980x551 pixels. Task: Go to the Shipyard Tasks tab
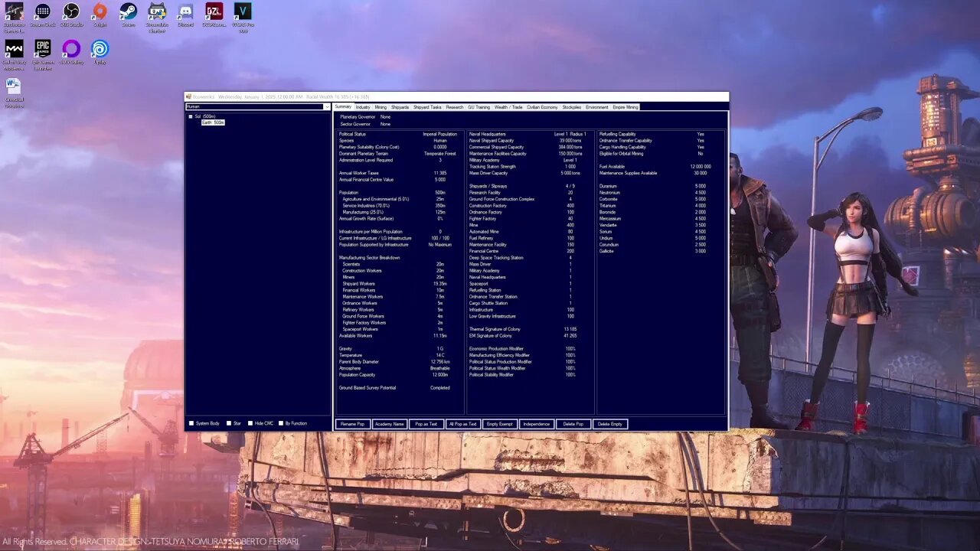[x=427, y=107]
